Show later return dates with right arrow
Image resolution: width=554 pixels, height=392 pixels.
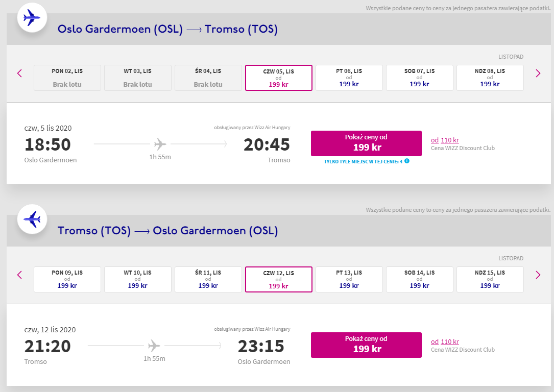(x=538, y=275)
